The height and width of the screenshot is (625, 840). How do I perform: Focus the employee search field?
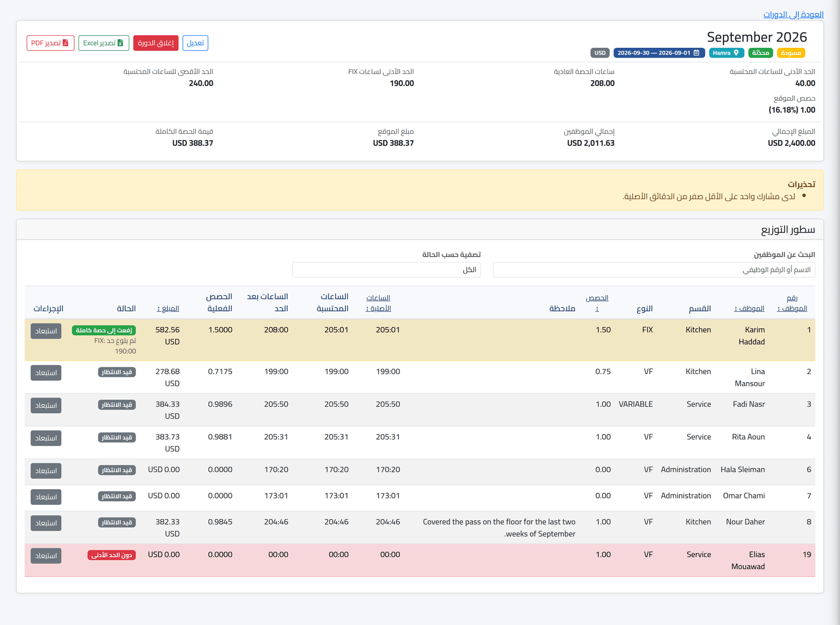coord(654,270)
